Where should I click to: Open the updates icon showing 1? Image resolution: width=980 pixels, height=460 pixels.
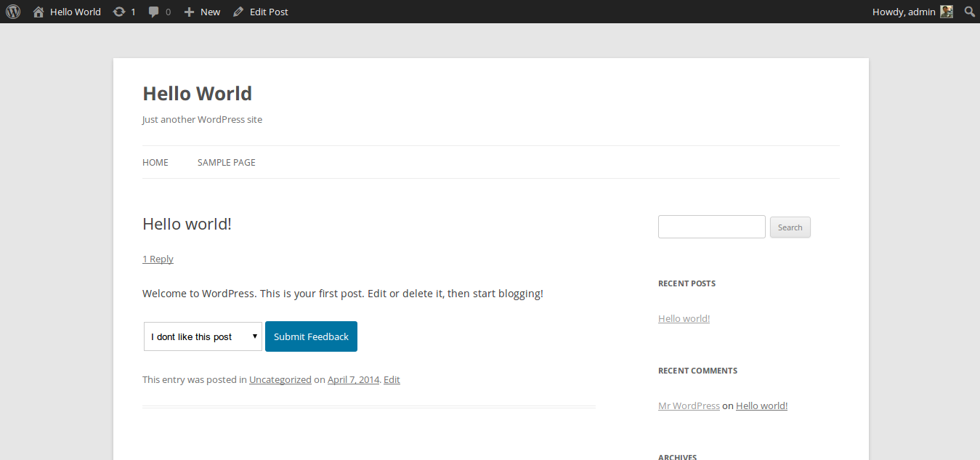pos(118,12)
